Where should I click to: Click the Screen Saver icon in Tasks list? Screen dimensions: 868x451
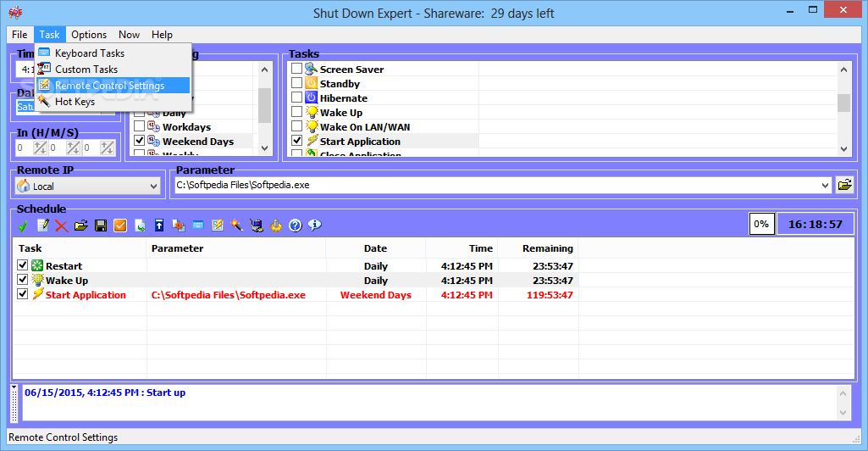pyautogui.click(x=311, y=69)
